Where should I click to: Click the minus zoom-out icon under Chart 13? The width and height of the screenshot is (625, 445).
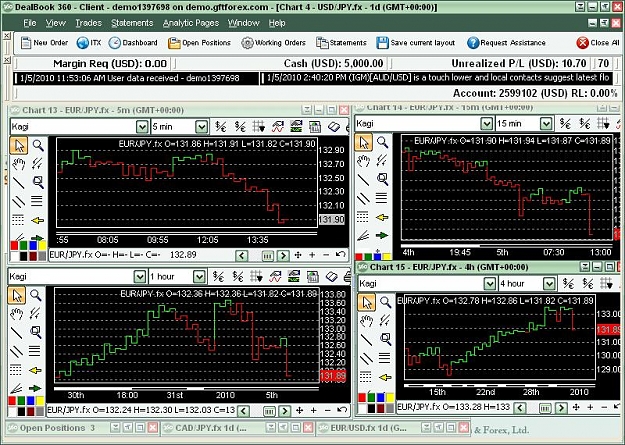tap(326, 255)
